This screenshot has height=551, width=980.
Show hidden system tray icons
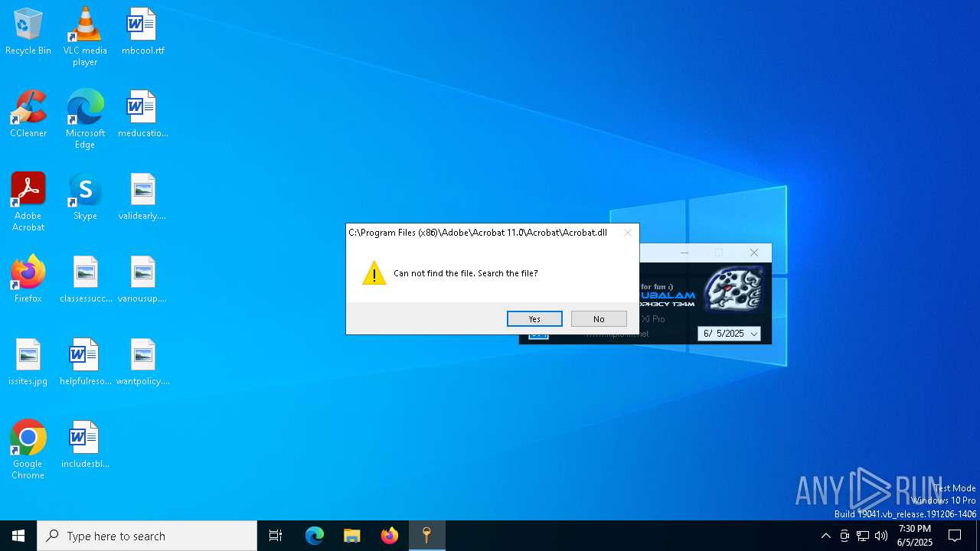[x=825, y=536]
